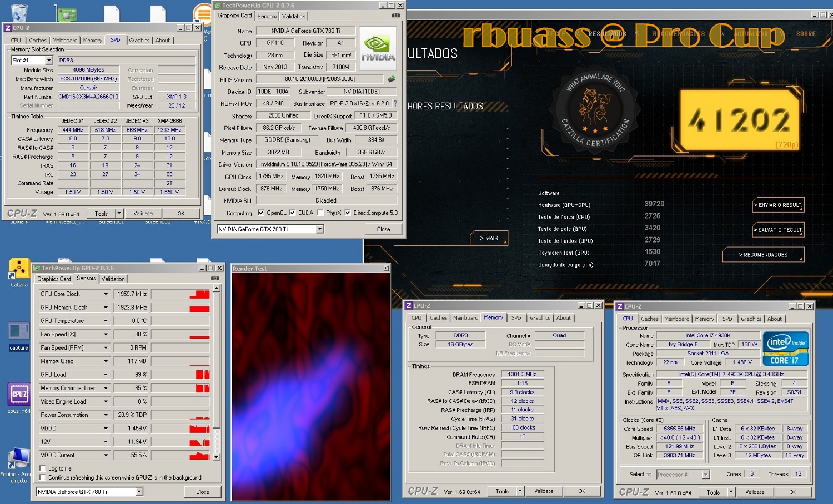
Task: Enable Continue refreshing in background checkbox
Action: point(43,477)
